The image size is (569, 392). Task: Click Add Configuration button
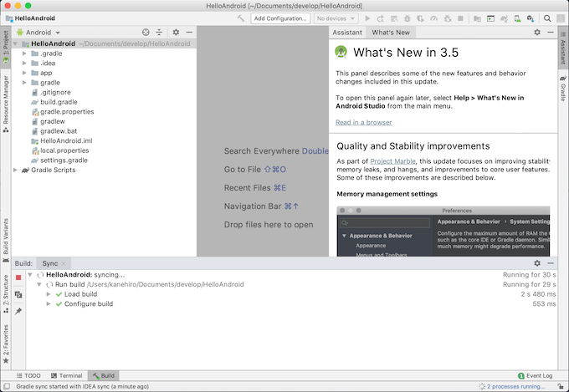(280, 18)
